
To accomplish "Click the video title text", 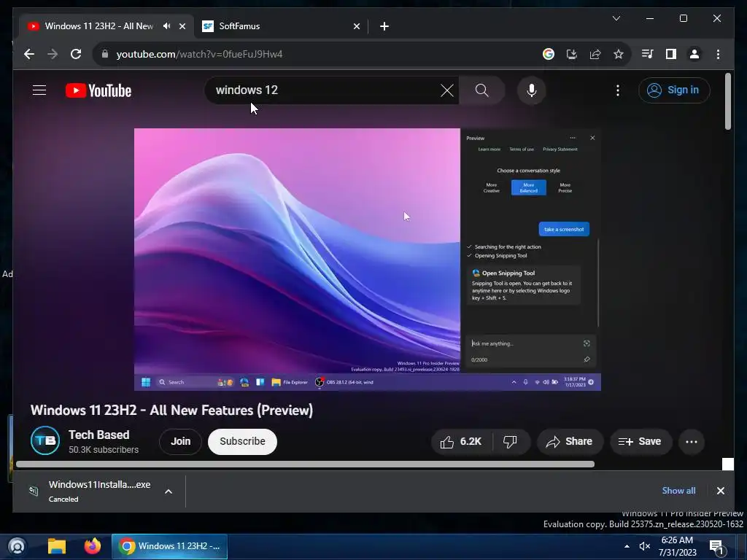I will [x=171, y=411].
